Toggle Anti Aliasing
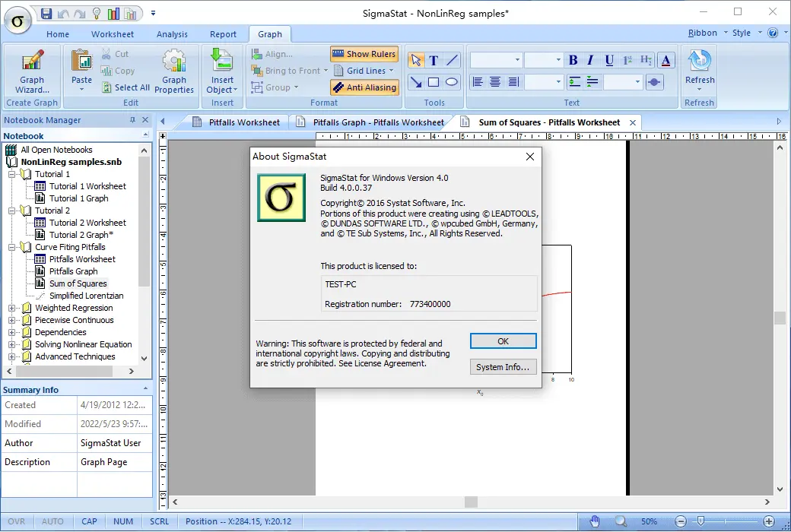 [364, 87]
